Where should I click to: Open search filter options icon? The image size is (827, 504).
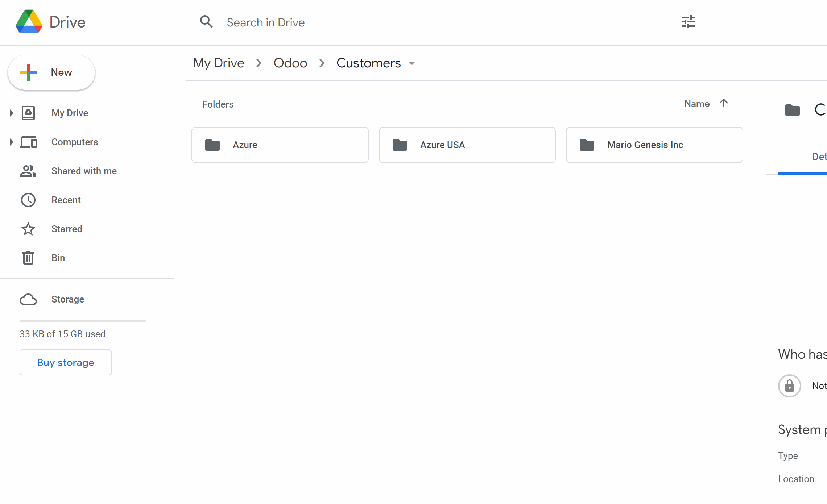point(688,22)
